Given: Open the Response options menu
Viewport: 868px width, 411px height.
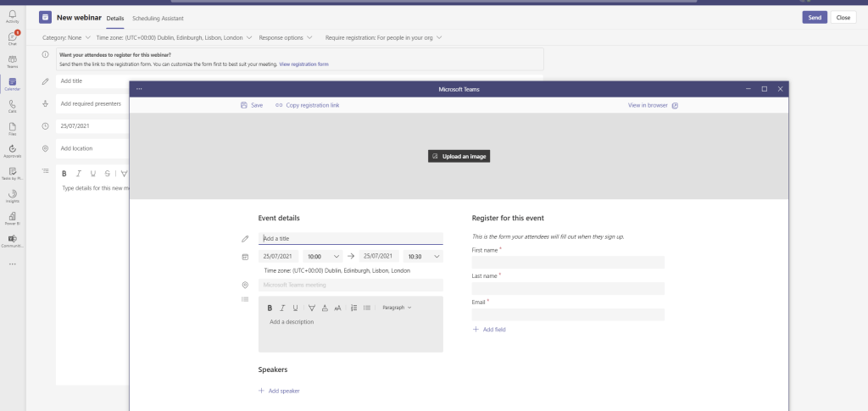Looking at the screenshot, I should (x=286, y=37).
